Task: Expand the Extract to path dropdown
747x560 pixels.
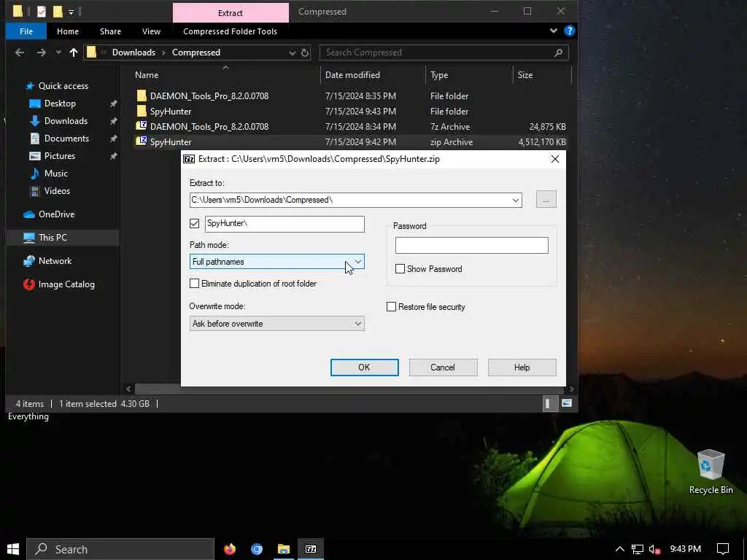Action: pos(516,200)
